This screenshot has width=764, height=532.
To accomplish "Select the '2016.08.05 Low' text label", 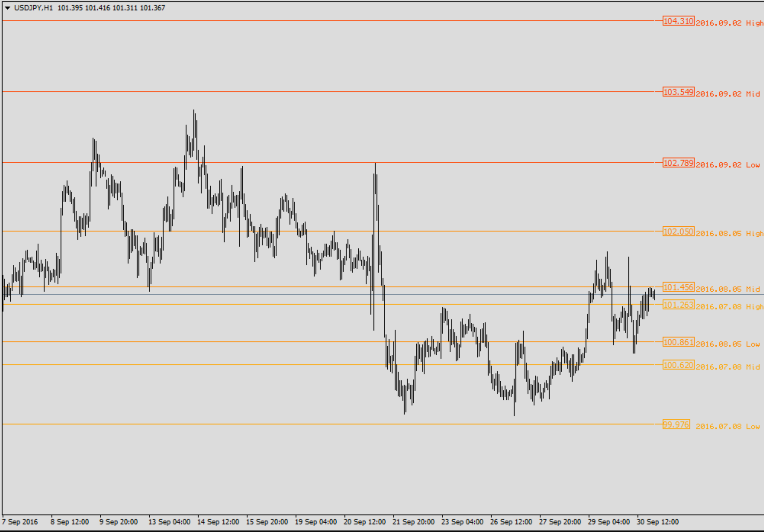I will 728,344.
